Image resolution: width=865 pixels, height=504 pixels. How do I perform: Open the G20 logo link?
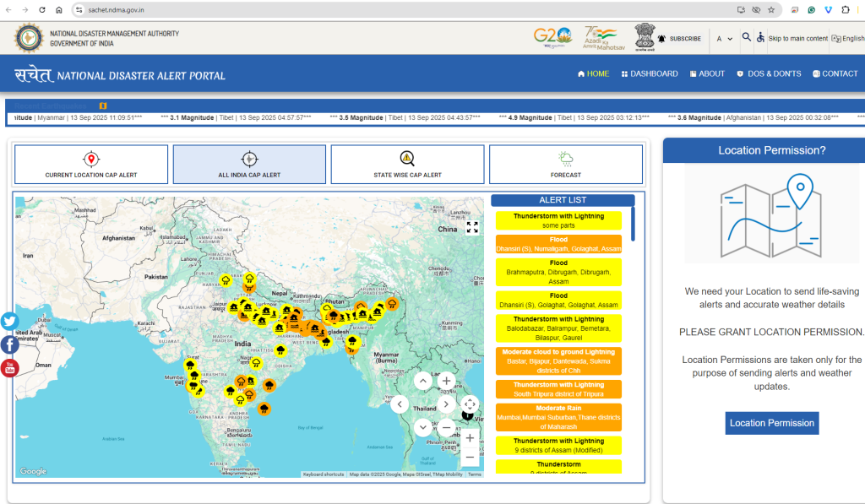point(552,37)
